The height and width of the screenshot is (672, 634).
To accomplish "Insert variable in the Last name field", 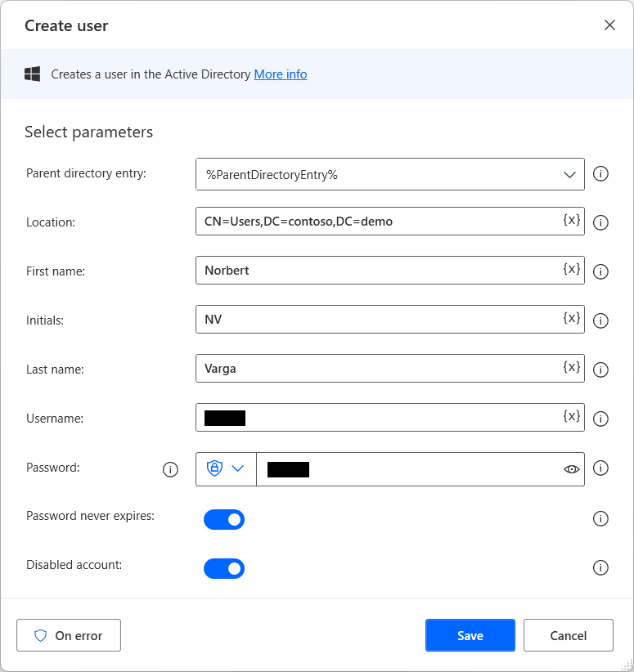I will [571, 367].
